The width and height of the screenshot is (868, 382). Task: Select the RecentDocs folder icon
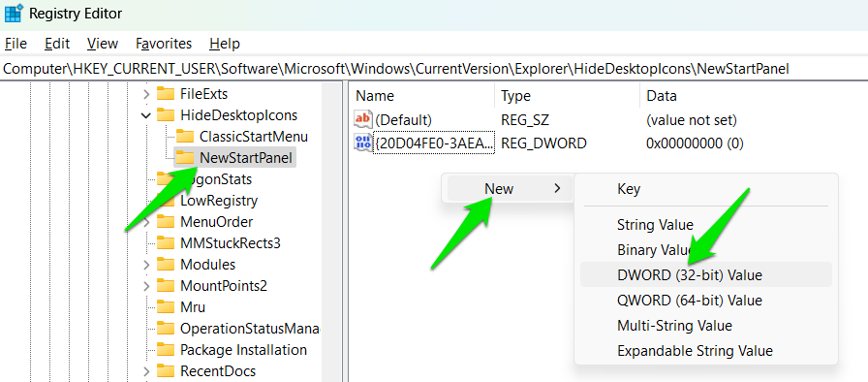[x=166, y=370]
